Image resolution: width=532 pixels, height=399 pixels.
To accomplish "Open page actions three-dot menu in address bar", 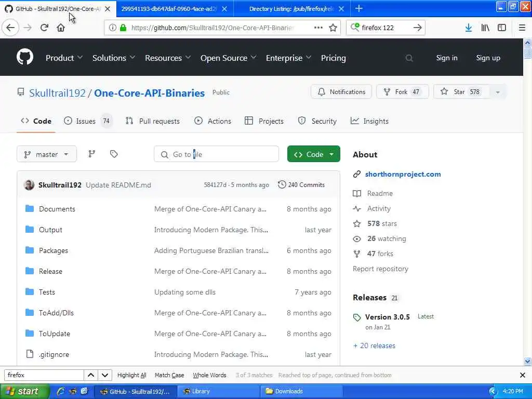I will 318,28.
